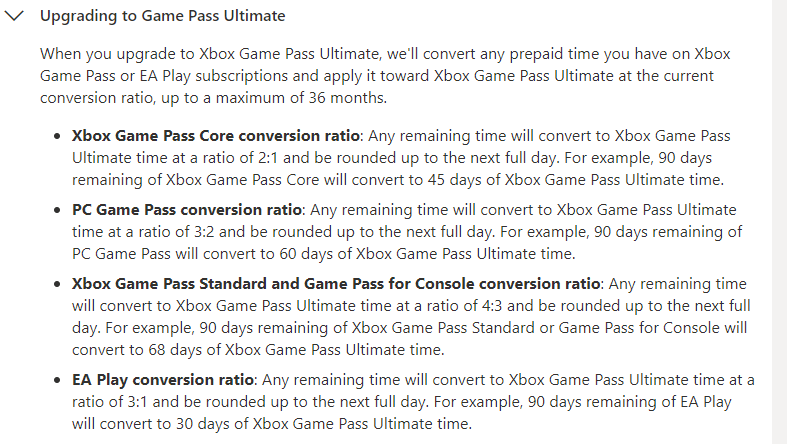Click bold Standard and Console conversion ratio heading
This screenshot has height=444, width=787.
coord(336,284)
